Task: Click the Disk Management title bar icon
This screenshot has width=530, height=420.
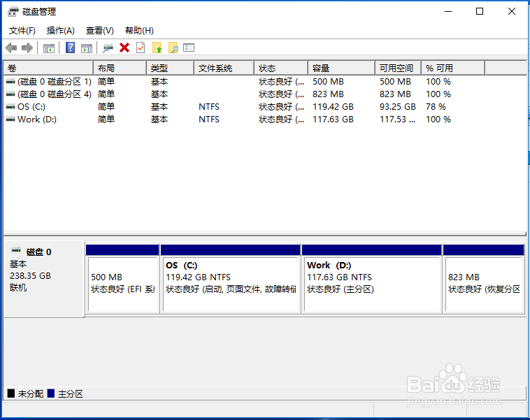Action: 13,12
